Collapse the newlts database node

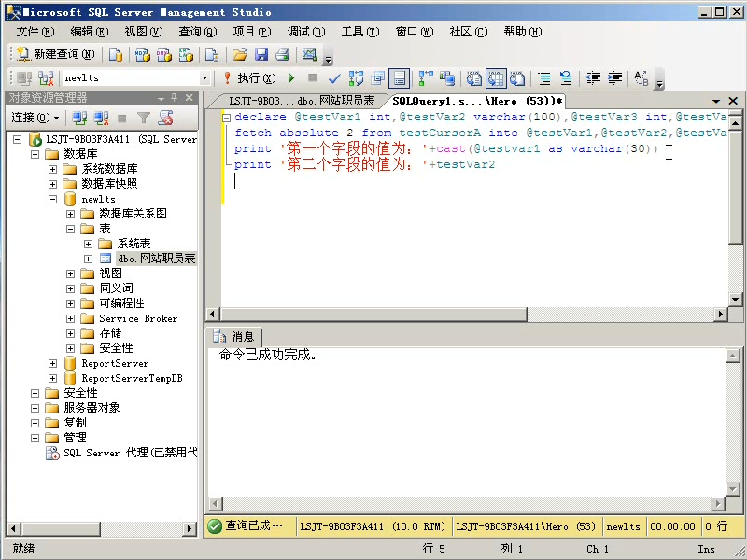point(52,199)
